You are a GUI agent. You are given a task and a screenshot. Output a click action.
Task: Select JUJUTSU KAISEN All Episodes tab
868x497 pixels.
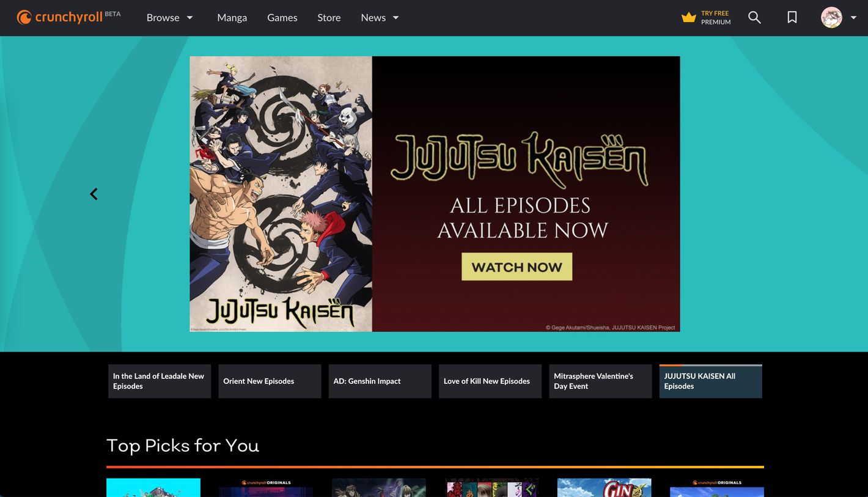point(711,381)
